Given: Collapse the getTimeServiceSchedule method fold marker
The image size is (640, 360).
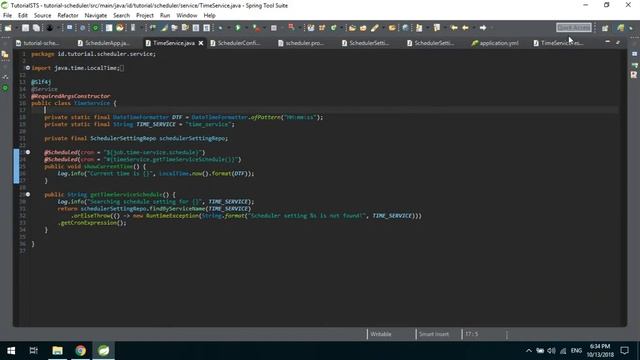Looking at the screenshot, I should click(28, 194).
